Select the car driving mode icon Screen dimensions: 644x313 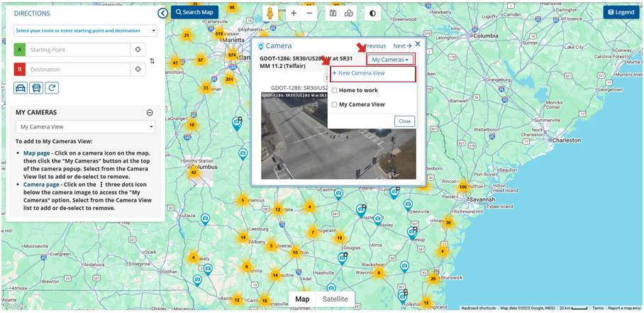[21, 88]
